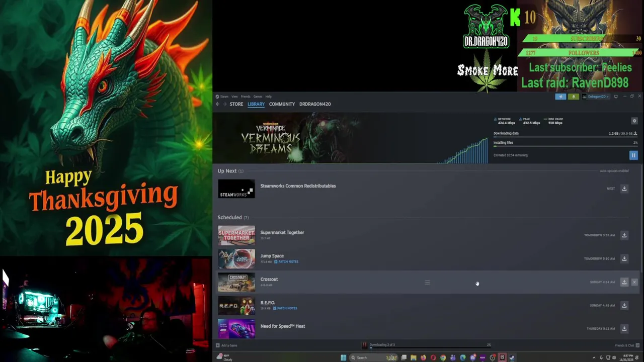The width and height of the screenshot is (644, 362).
Task: Open Opera from the taskbar
Action: [x=433, y=357]
